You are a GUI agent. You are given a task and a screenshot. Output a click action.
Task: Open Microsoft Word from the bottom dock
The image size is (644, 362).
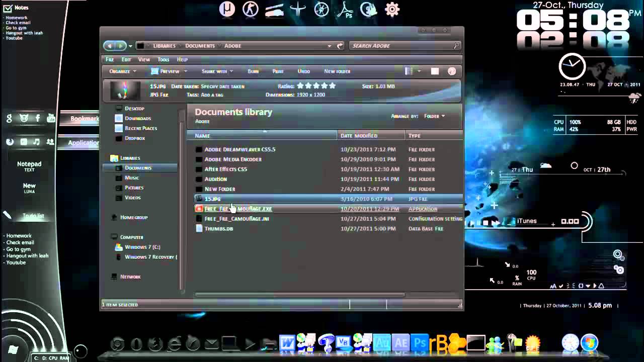287,343
